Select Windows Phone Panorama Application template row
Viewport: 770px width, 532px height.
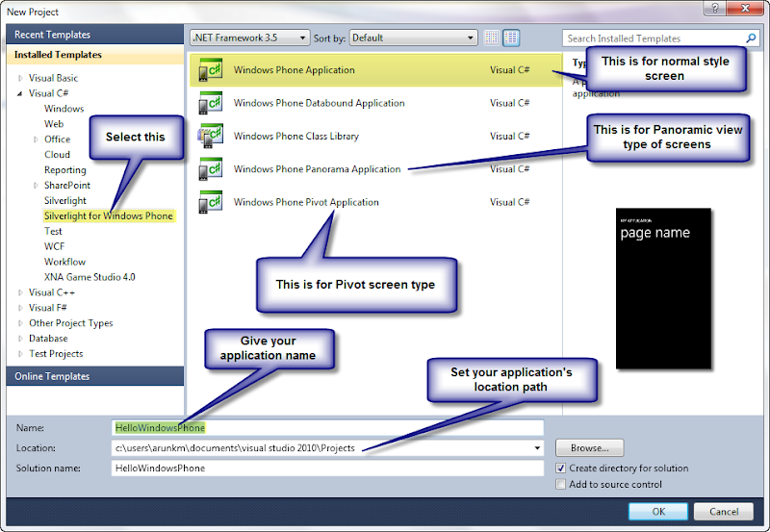(x=375, y=168)
